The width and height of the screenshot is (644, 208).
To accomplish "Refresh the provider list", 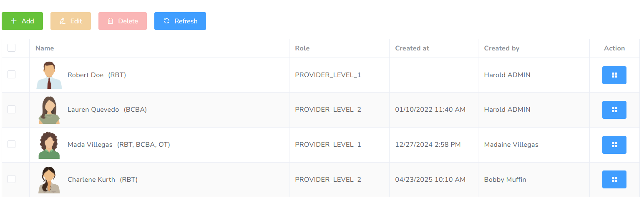I will click(180, 21).
